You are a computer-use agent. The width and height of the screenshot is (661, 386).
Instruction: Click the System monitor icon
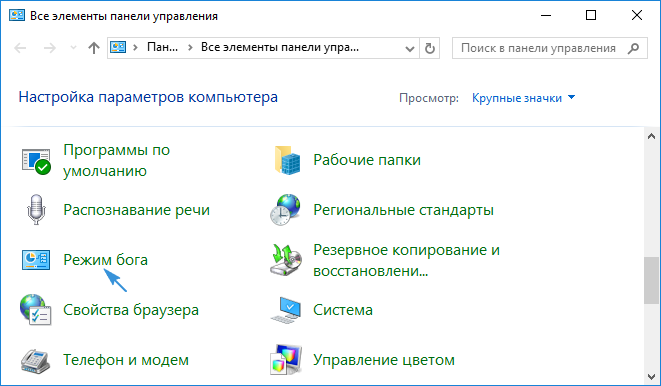pos(286,310)
